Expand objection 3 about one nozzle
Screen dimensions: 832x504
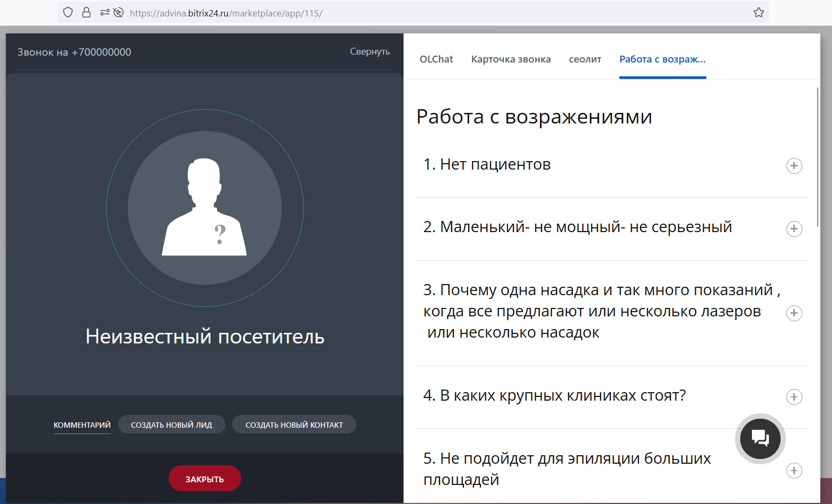(793, 313)
